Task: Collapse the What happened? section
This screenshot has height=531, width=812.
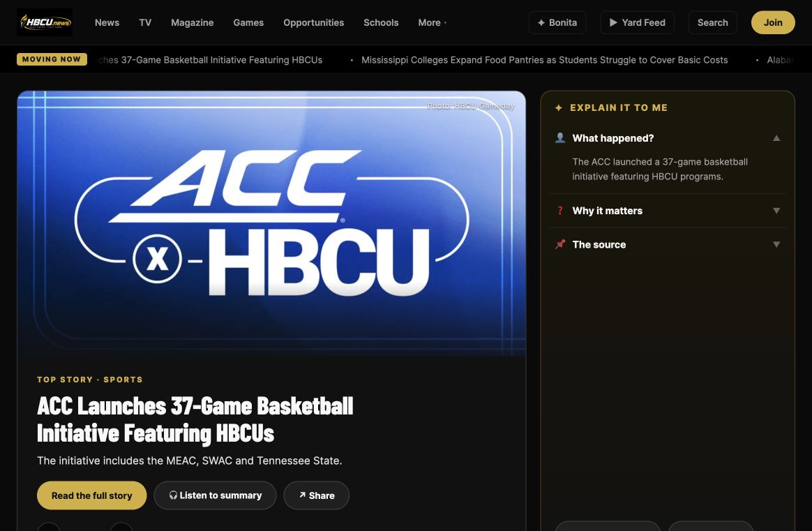Action: coord(668,138)
